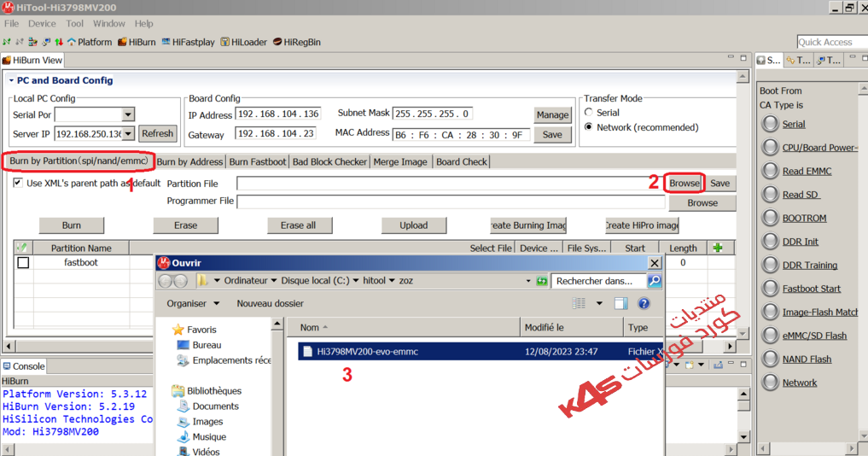Click the pin console icon in Console toolbar

[x=718, y=365]
